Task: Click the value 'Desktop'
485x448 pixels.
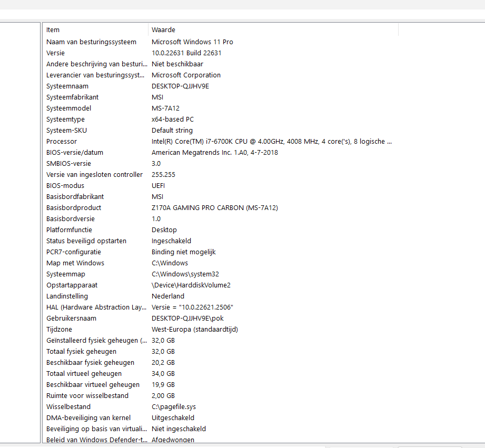Action: pyautogui.click(x=164, y=230)
